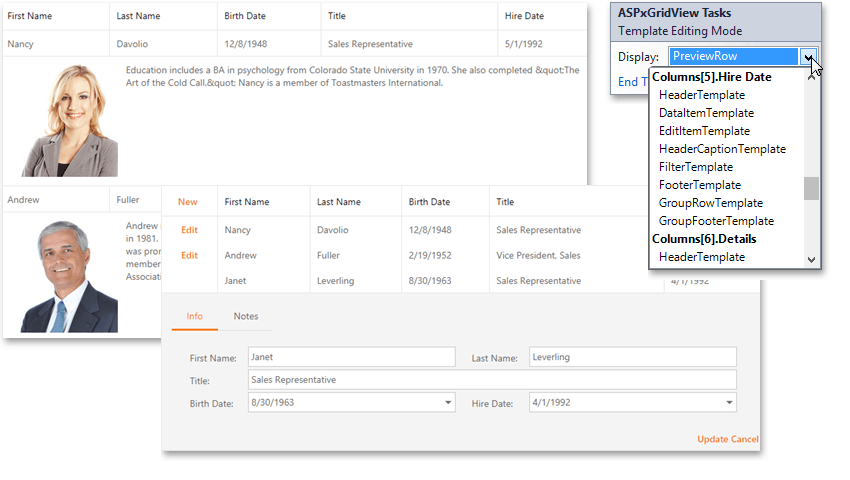Click Last Name input with Leverling

tap(633, 357)
